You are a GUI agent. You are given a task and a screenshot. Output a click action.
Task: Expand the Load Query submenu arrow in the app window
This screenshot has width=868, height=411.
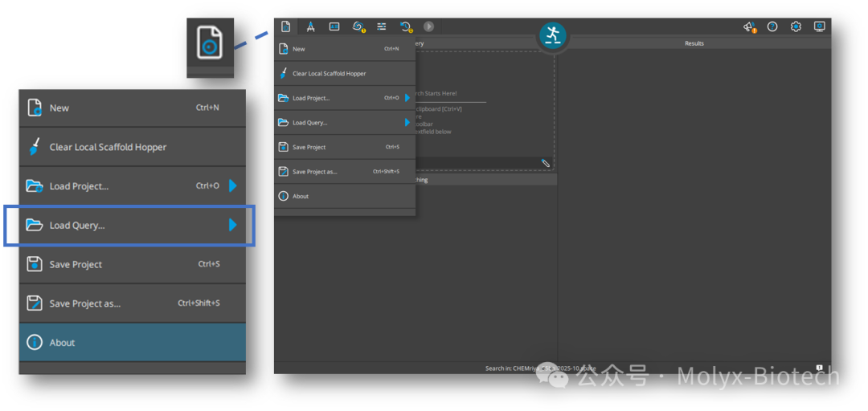tap(407, 122)
